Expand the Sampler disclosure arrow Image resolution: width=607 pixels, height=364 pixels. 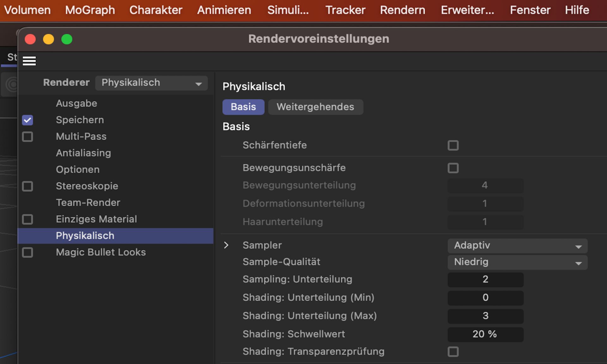pyautogui.click(x=226, y=245)
